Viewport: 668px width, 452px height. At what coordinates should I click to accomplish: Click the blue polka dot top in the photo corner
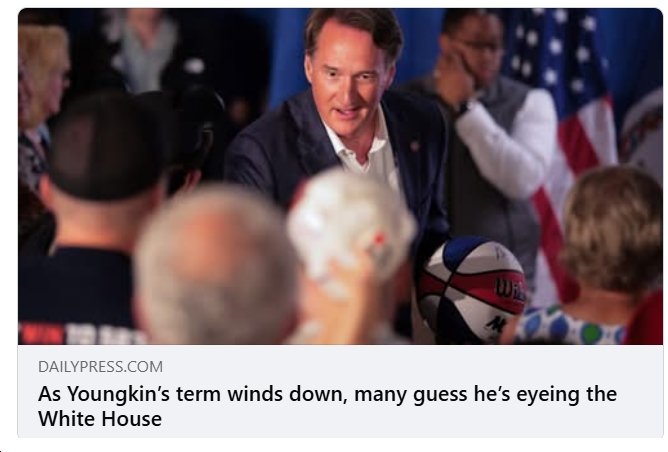pyautogui.click(x=571, y=326)
